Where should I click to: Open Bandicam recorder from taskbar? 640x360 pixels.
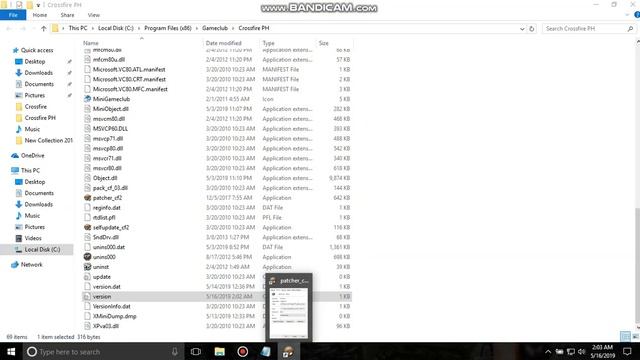pos(242,351)
